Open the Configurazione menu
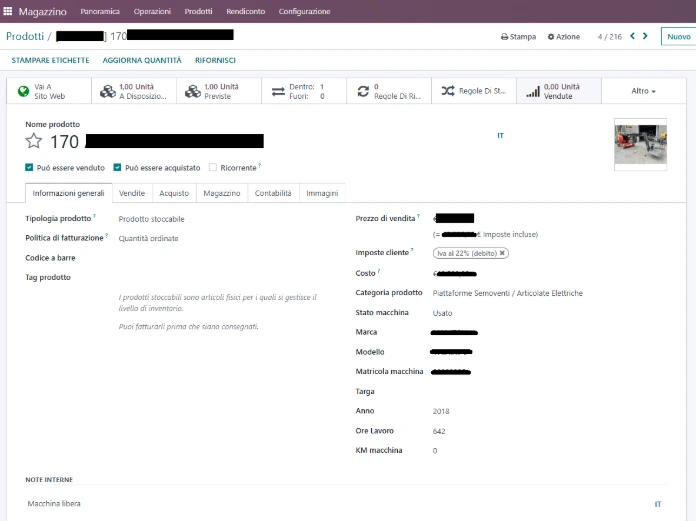This screenshot has height=521, width=696. coord(304,12)
